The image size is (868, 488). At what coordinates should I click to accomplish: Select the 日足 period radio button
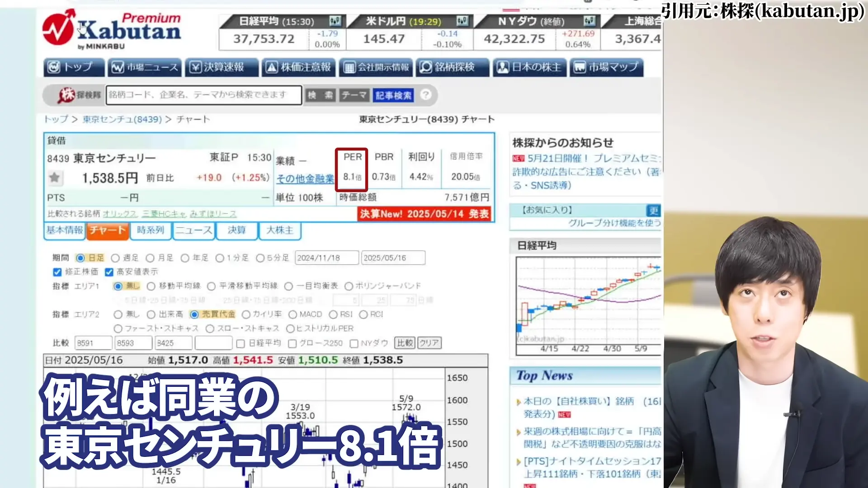click(x=80, y=258)
